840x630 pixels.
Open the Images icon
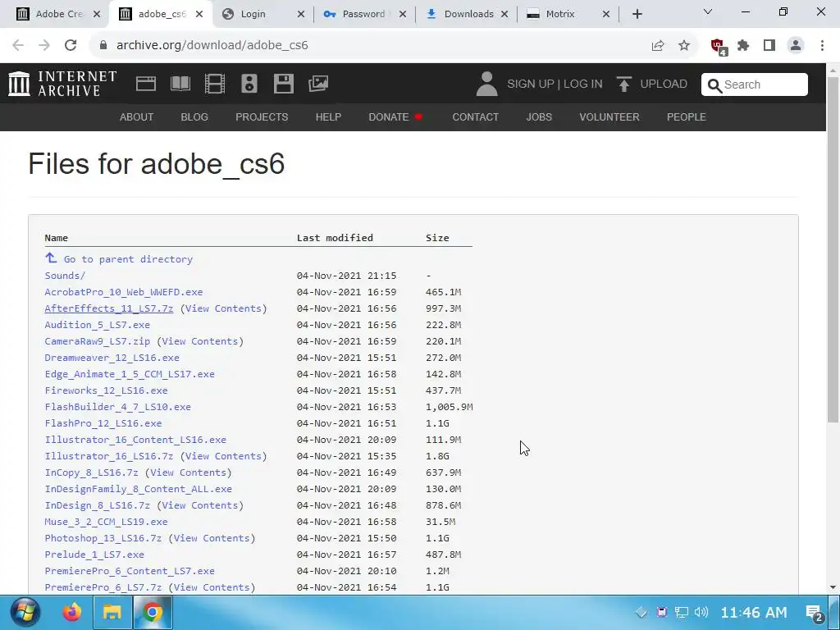click(x=318, y=84)
